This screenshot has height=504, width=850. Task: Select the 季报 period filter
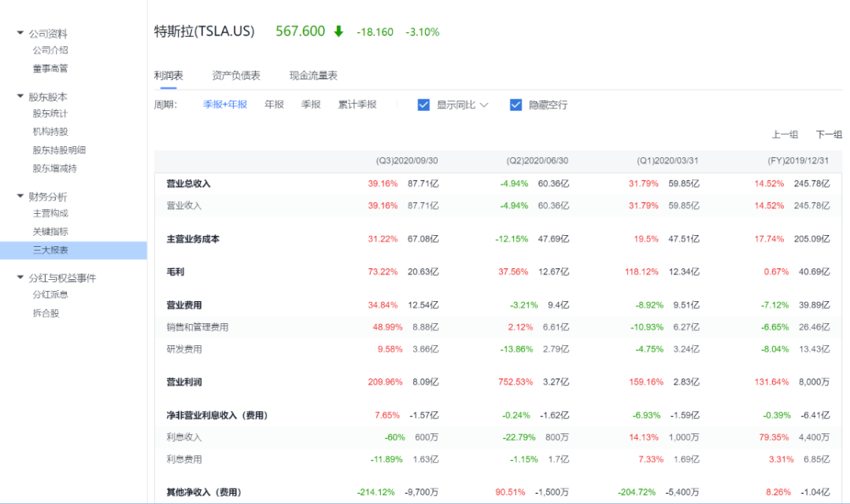coord(311,105)
